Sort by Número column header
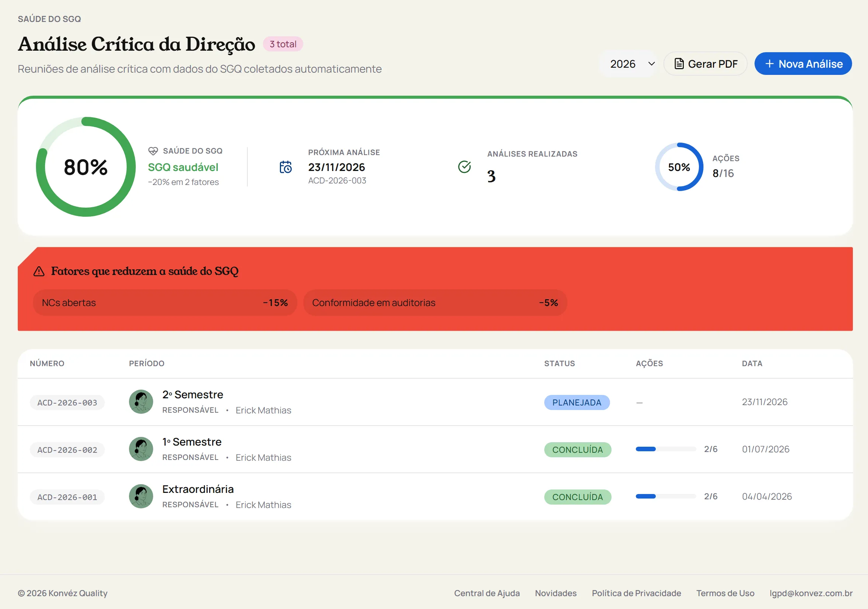Viewport: 868px width, 609px height. click(x=47, y=364)
